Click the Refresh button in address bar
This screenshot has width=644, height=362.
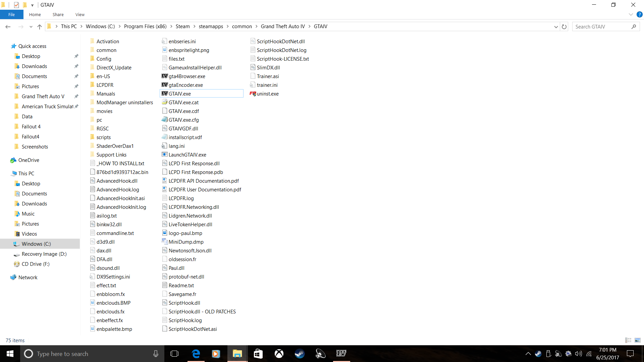coord(564,26)
